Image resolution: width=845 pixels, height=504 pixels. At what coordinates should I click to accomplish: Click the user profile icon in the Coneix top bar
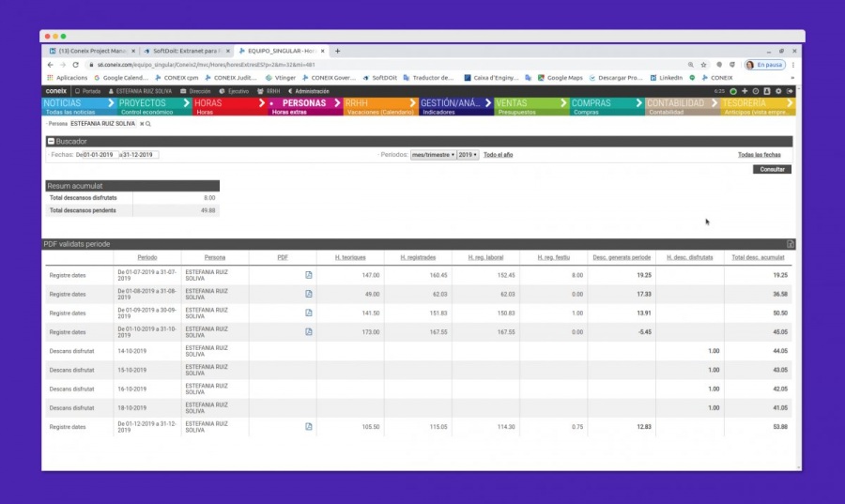tap(767, 92)
